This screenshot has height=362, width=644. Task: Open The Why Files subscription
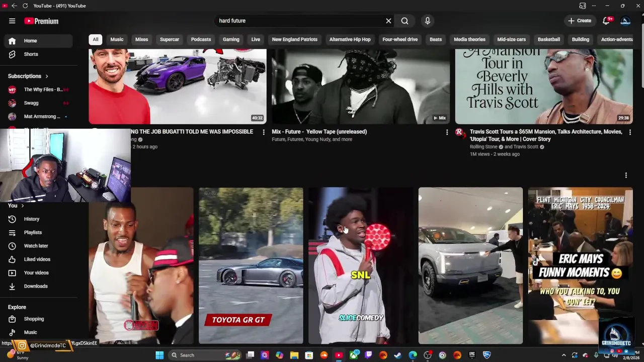click(38, 89)
